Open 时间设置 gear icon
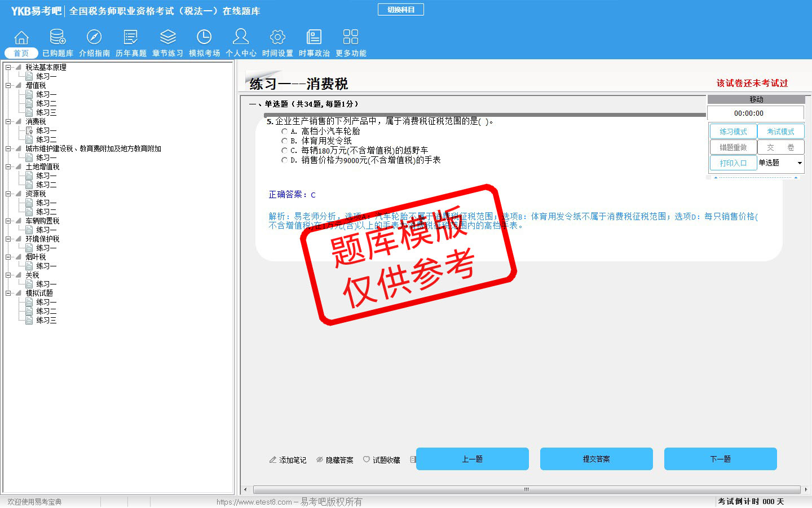Image resolution: width=812 pixels, height=508 pixels. click(277, 38)
